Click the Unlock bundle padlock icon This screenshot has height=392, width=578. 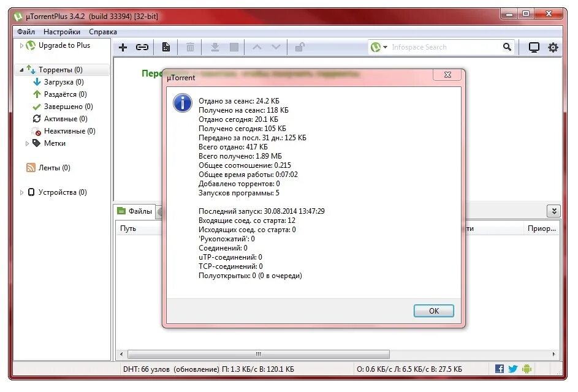(x=300, y=47)
